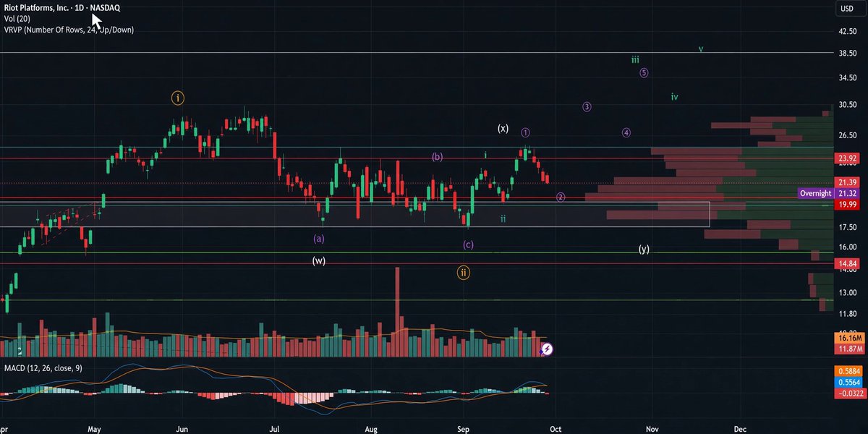Viewport: 868px width, 434px height.
Task: Click the Oct label on time axis
Action: tap(556, 427)
